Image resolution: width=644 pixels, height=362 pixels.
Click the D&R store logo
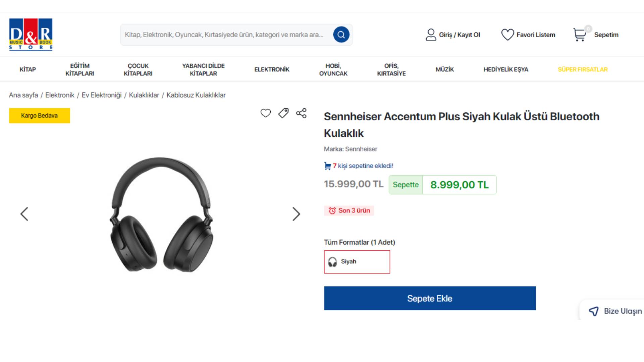click(31, 35)
